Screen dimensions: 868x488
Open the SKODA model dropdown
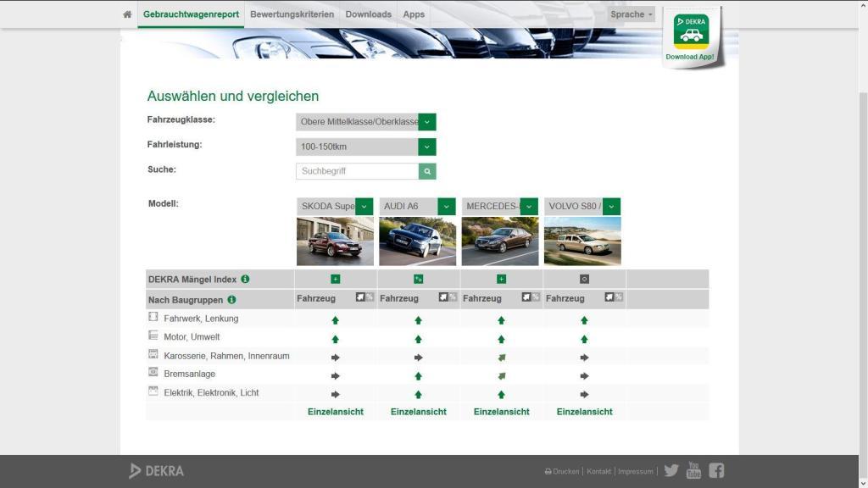point(335,207)
